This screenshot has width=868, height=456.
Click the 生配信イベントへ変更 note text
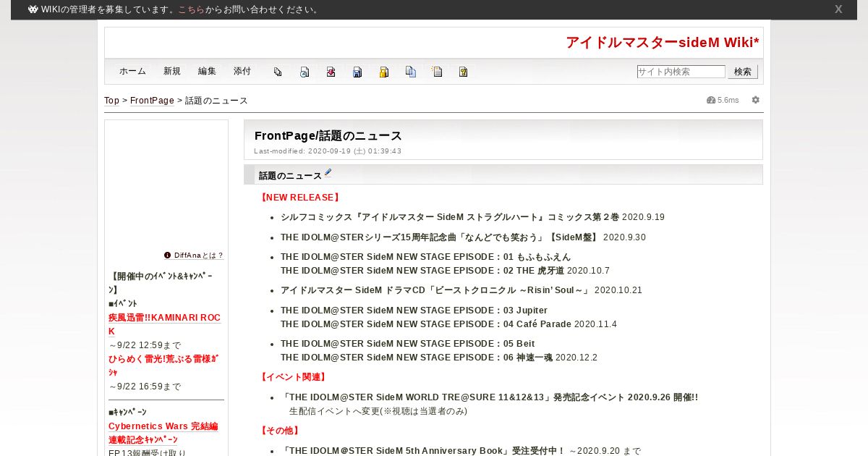tap(378, 411)
